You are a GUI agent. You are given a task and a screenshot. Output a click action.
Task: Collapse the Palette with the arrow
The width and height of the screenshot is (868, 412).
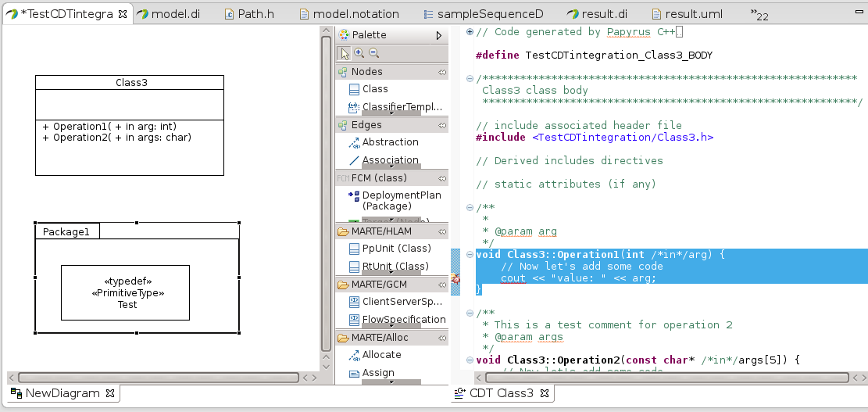click(x=439, y=35)
